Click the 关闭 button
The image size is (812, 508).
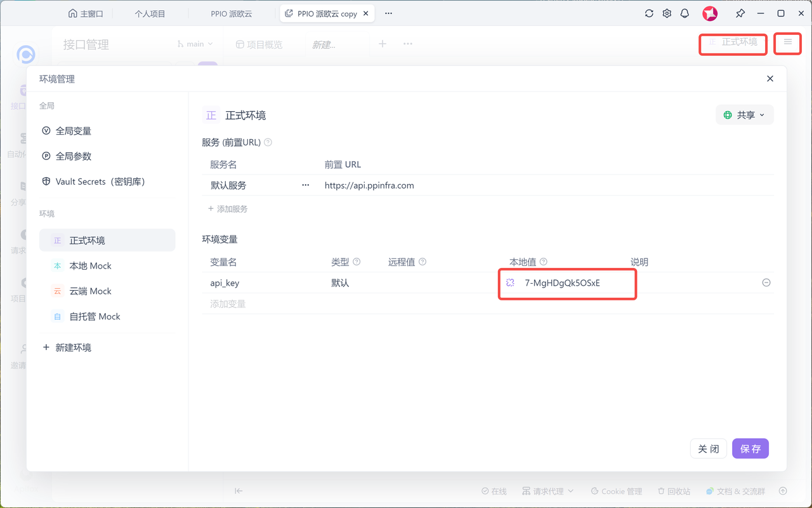[709, 448]
